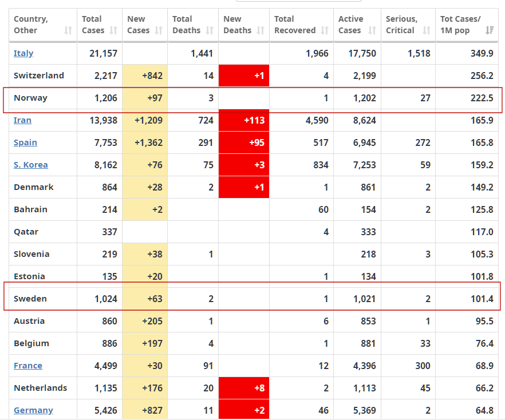The image size is (505, 420).
Task: Click Tot Cases/1M pop sort icon
Action: pyautogui.click(x=490, y=30)
